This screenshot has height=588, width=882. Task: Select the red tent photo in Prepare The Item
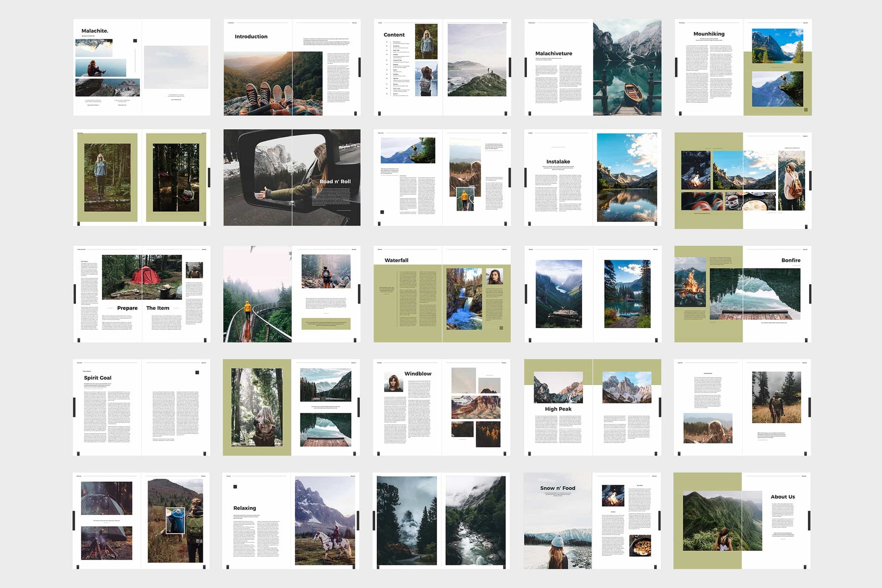pyautogui.click(x=142, y=277)
